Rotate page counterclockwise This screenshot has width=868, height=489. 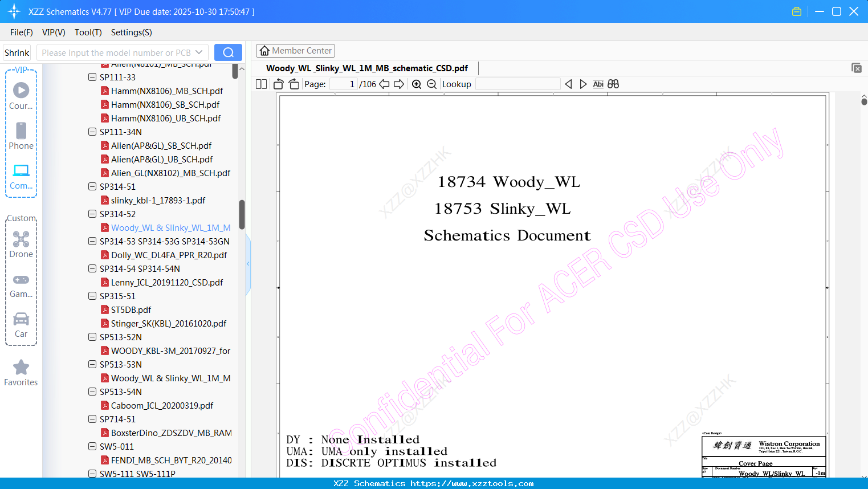pyautogui.click(x=279, y=84)
